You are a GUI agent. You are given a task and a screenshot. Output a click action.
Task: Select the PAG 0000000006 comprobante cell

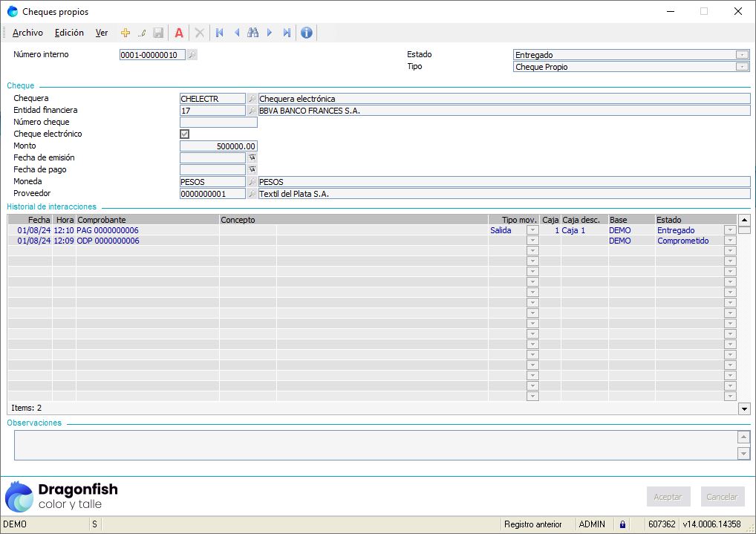tap(148, 230)
